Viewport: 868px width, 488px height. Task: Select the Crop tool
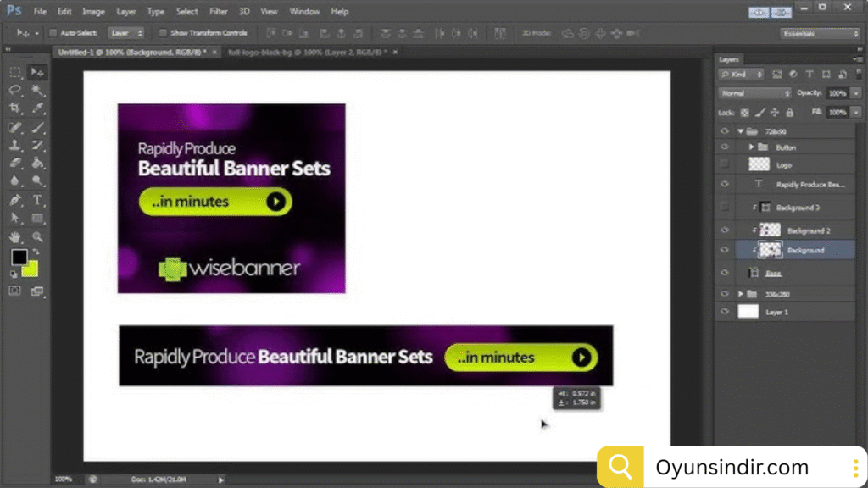point(15,108)
